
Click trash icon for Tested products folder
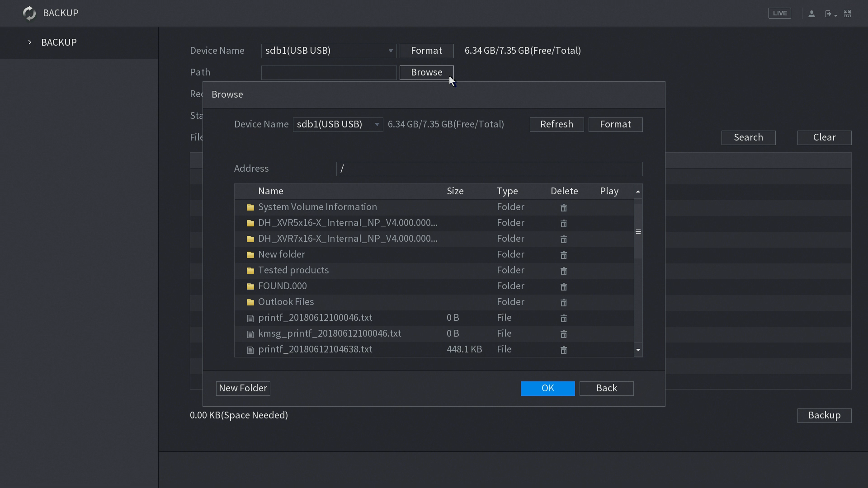[x=563, y=271]
